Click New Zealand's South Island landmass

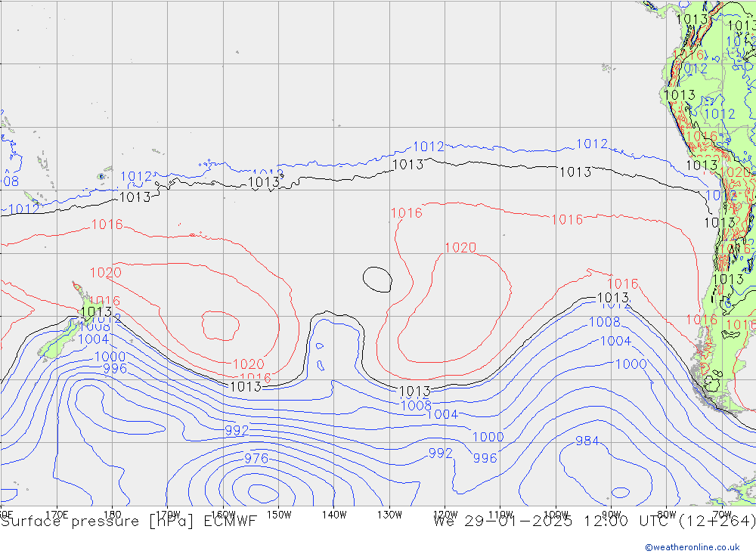57,342
